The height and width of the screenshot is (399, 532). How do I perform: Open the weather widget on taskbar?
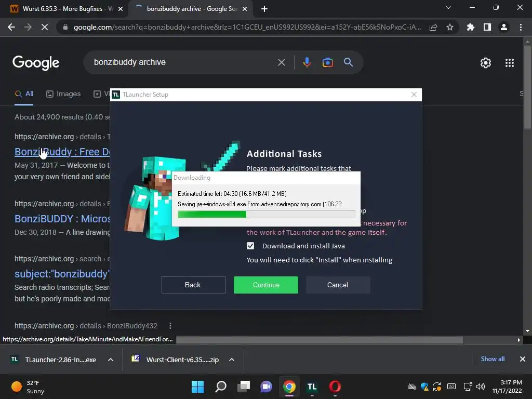28,387
